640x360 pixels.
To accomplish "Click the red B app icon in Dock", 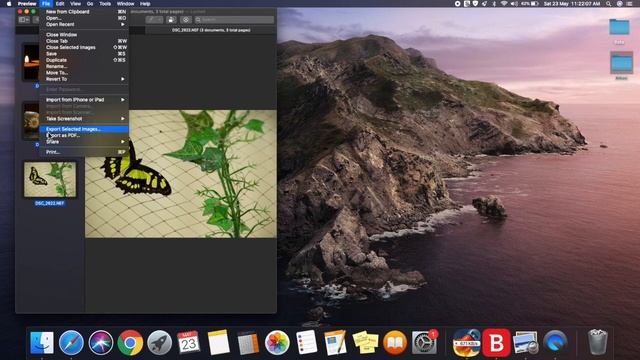I will [496, 342].
